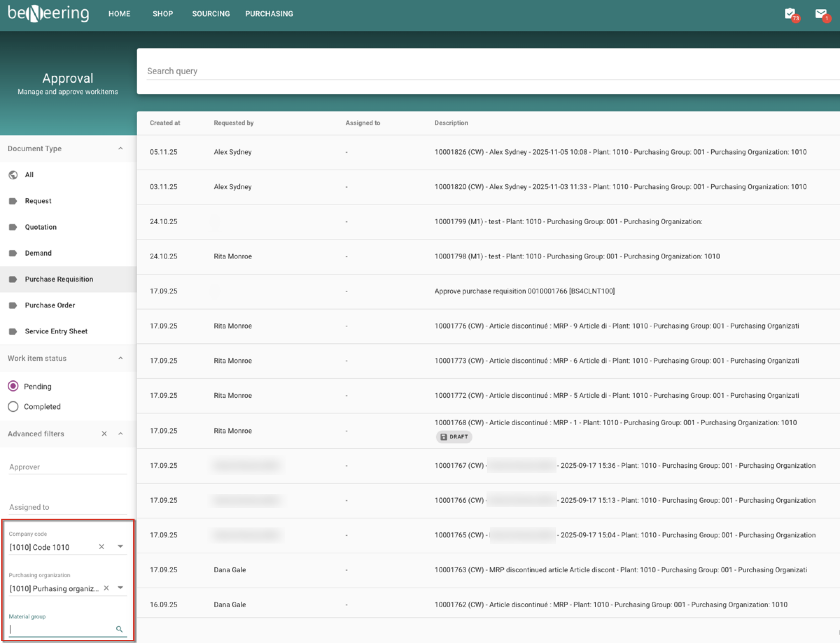Click the globe icon next to All
Screen dimensions: 840x643
13,175
